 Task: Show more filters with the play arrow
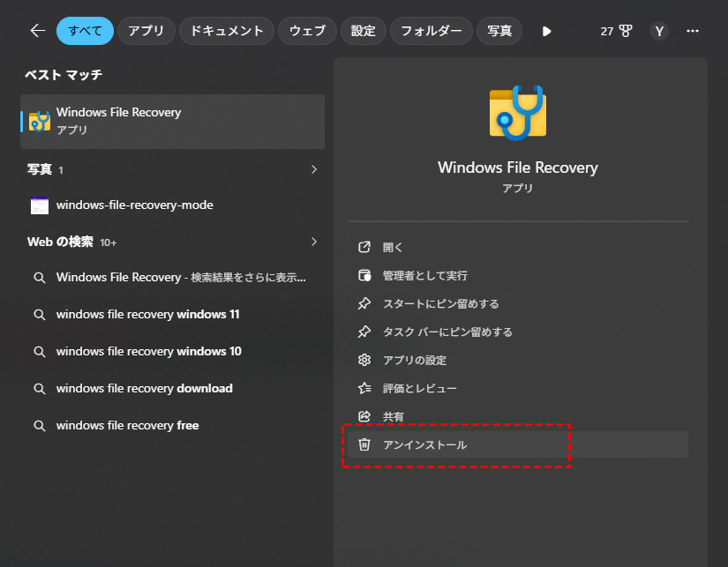click(x=546, y=31)
